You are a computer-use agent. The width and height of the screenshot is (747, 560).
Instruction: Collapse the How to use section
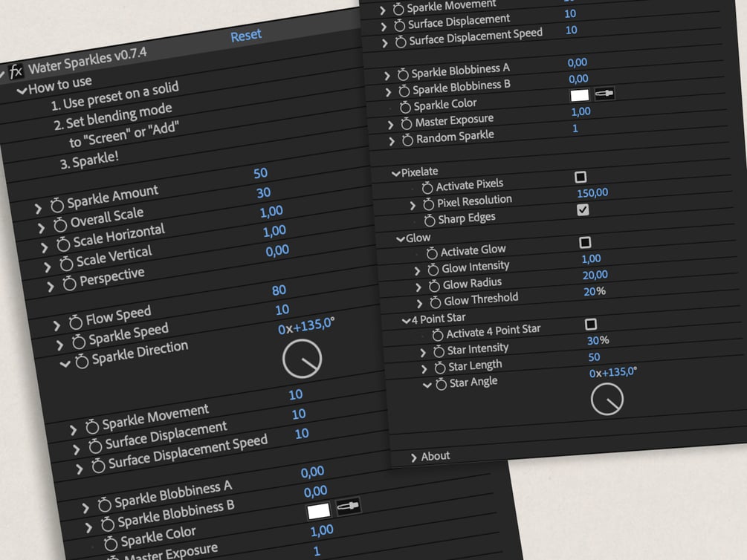[x=22, y=91]
